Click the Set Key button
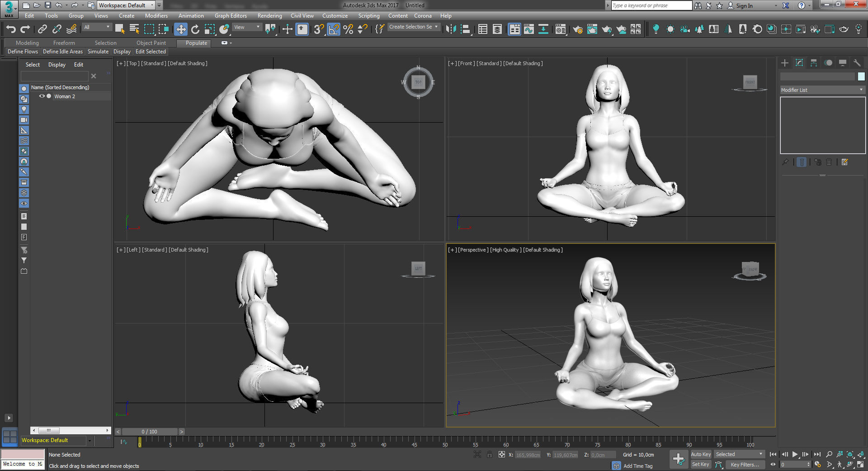Viewport: 868px width, 471px height. coord(701,465)
